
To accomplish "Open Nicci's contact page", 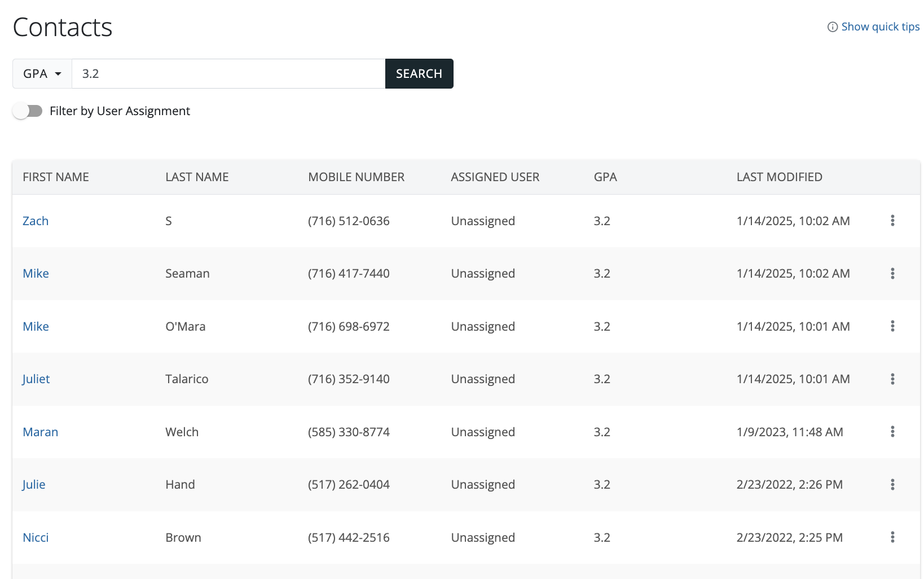I will (36, 538).
